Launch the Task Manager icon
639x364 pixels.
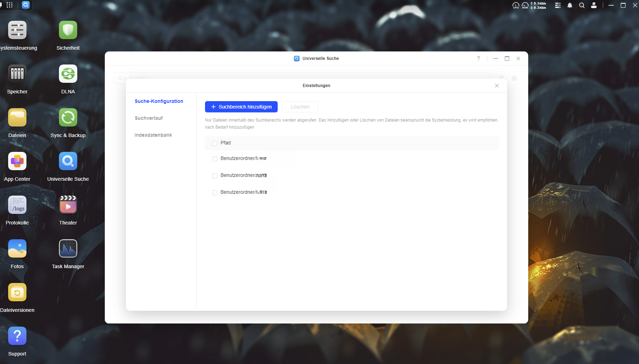68,248
